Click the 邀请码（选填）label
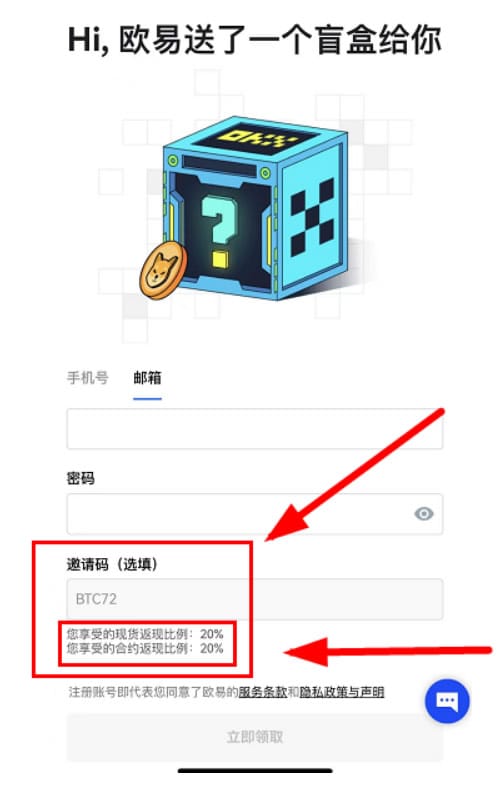Screen dimensions: 500x789 pos(112,564)
